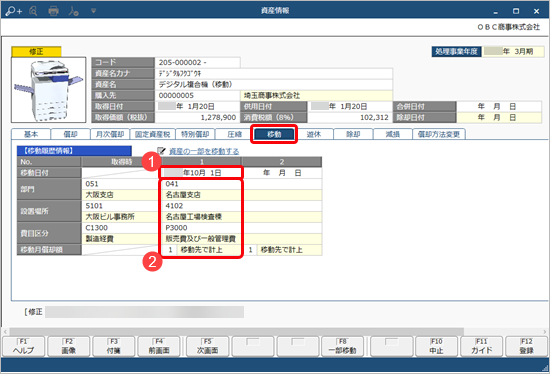Switch to the 償却方法変更 tab
This screenshot has height=374, width=550.
click(439, 134)
